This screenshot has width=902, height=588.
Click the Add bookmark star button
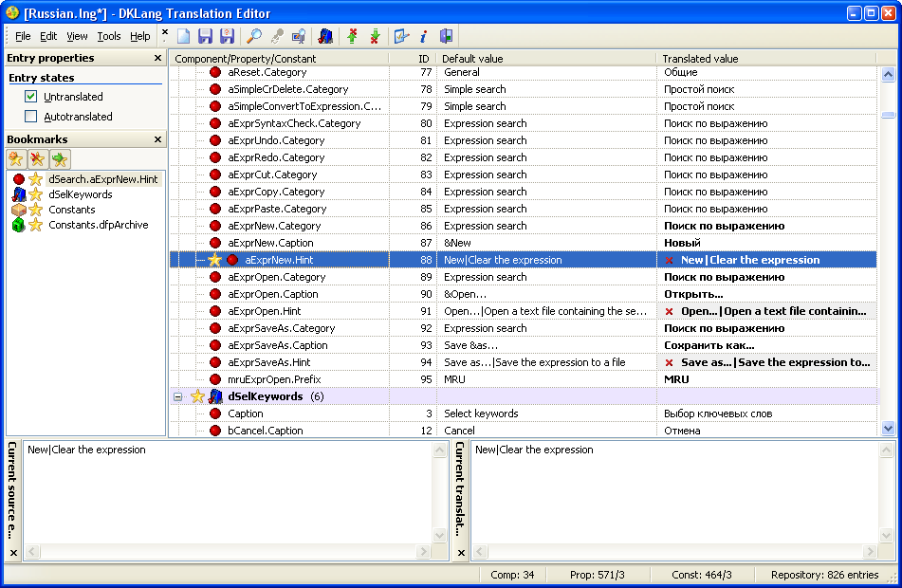pyautogui.click(x=16, y=159)
